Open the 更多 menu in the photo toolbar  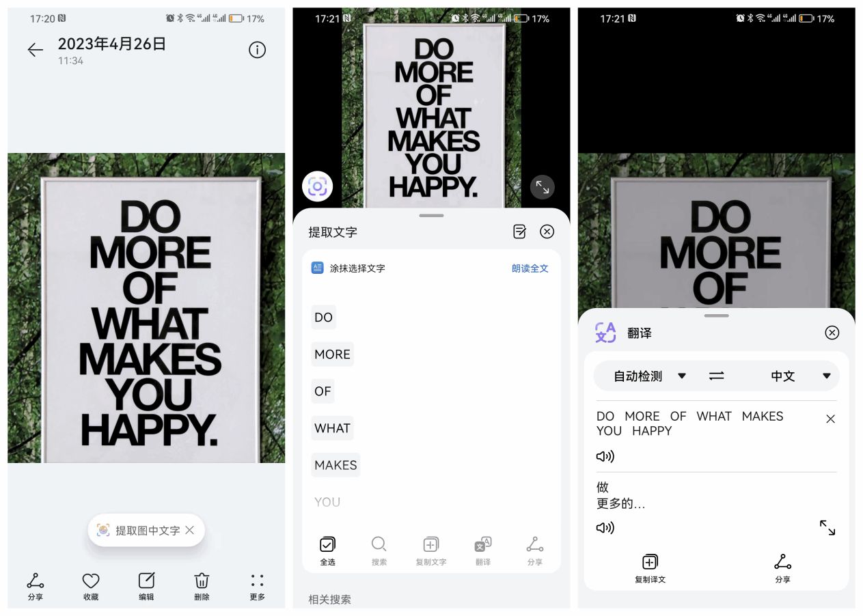[x=256, y=586]
